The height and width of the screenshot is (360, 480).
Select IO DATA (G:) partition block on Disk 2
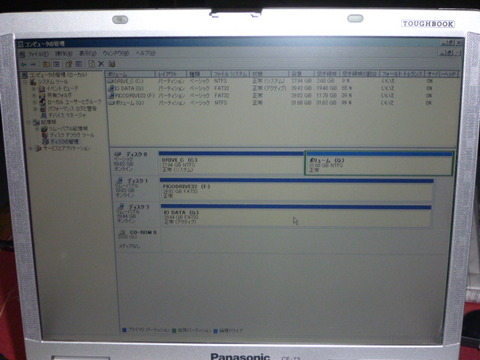click(x=296, y=216)
